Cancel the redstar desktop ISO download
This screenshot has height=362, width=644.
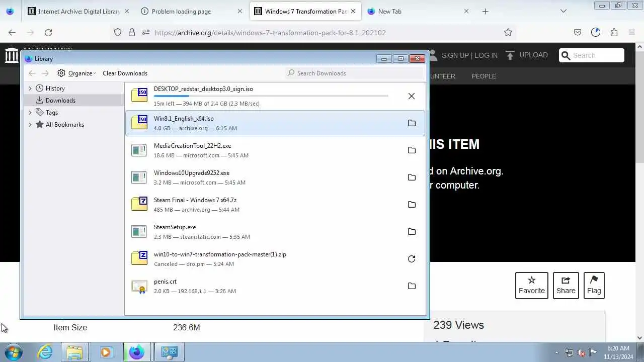412,96
